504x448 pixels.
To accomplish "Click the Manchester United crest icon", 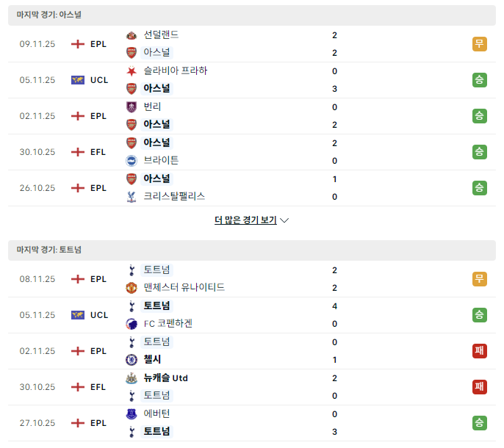I will pos(131,288).
